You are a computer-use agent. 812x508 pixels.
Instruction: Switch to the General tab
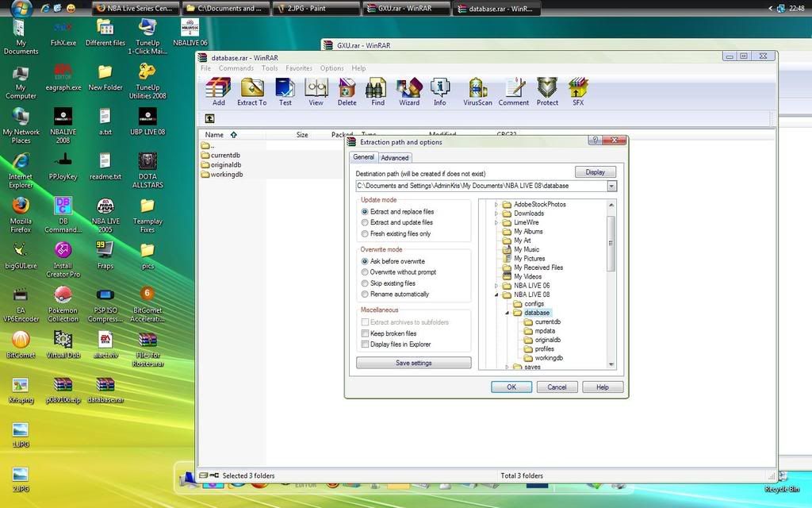pyautogui.click(x=363, y=157)
